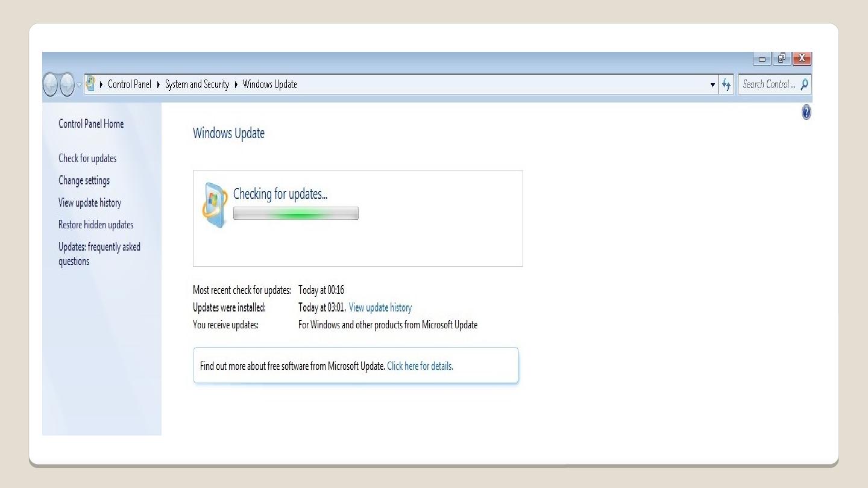Go to Control Panel Home
868x488 pixels.
click(x=91, y=124)
